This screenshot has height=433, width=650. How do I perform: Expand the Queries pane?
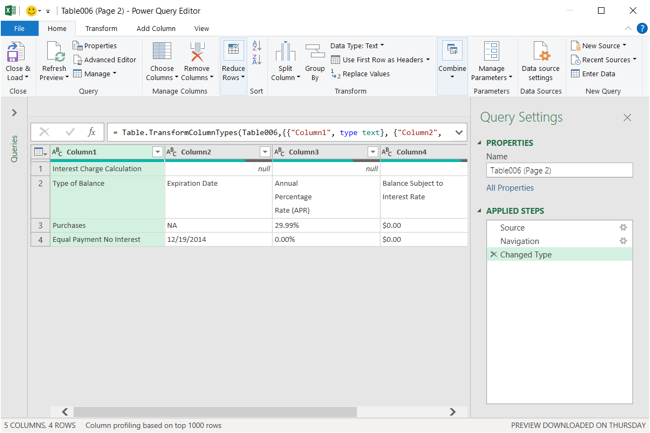pyautogui.click(x=14, y=113)
